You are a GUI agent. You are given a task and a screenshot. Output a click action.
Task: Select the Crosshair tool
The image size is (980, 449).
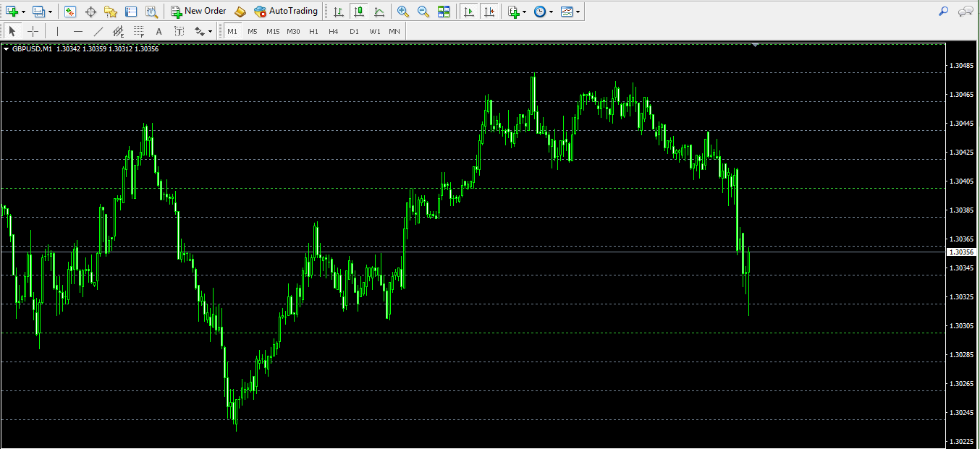(x=33, y=31)
